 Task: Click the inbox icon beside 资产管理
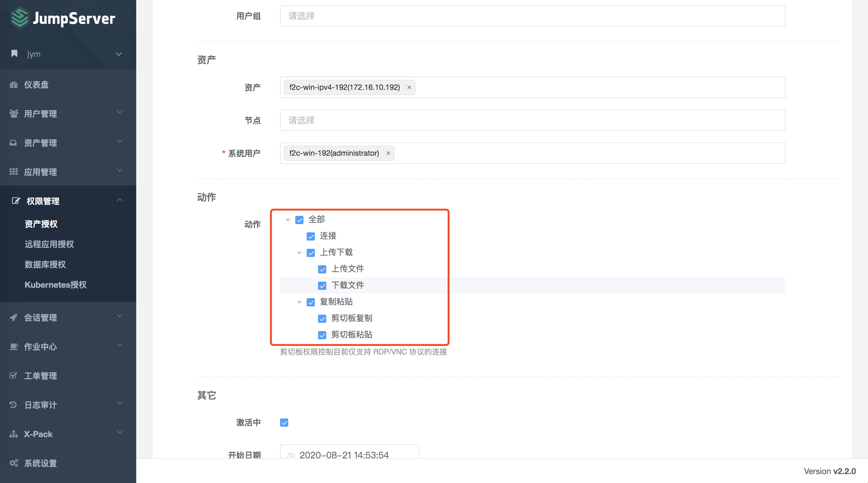13,143
